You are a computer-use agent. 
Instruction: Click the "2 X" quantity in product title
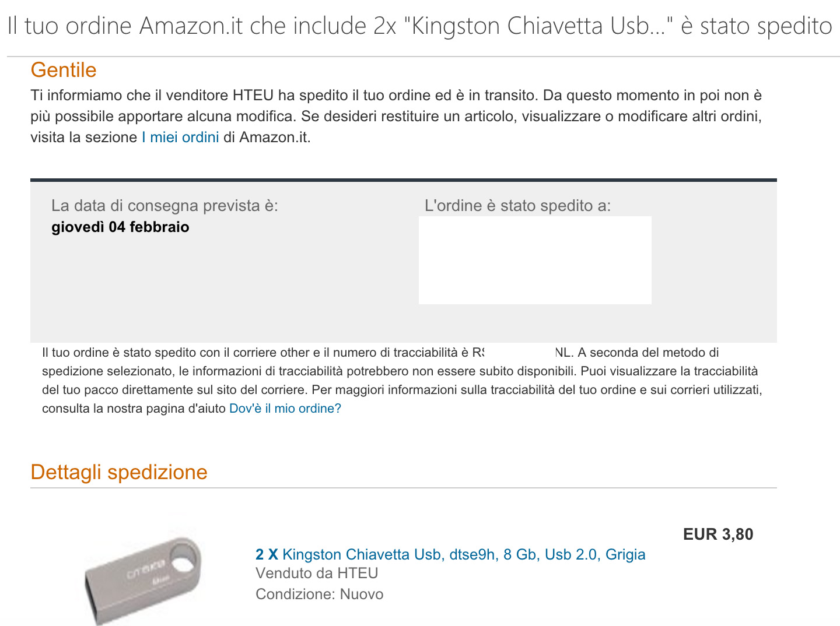267,554
